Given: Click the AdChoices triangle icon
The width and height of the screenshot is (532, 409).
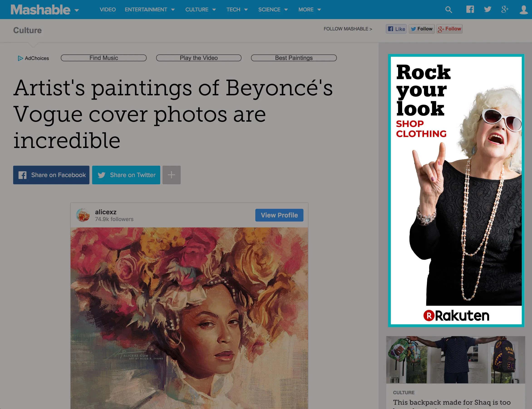Looking at the screenshot, I should 20,58.
